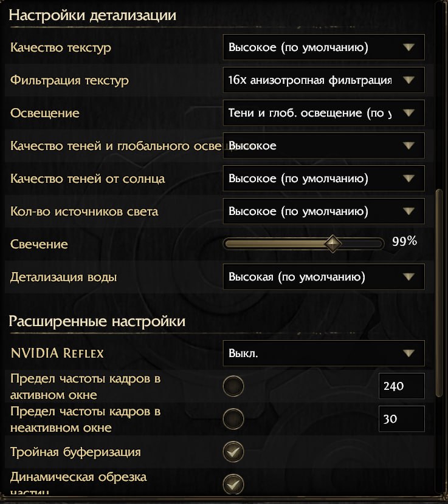Open the Качество текстур dropdown
Screen dimensions: 448x504
click(324, 47)
